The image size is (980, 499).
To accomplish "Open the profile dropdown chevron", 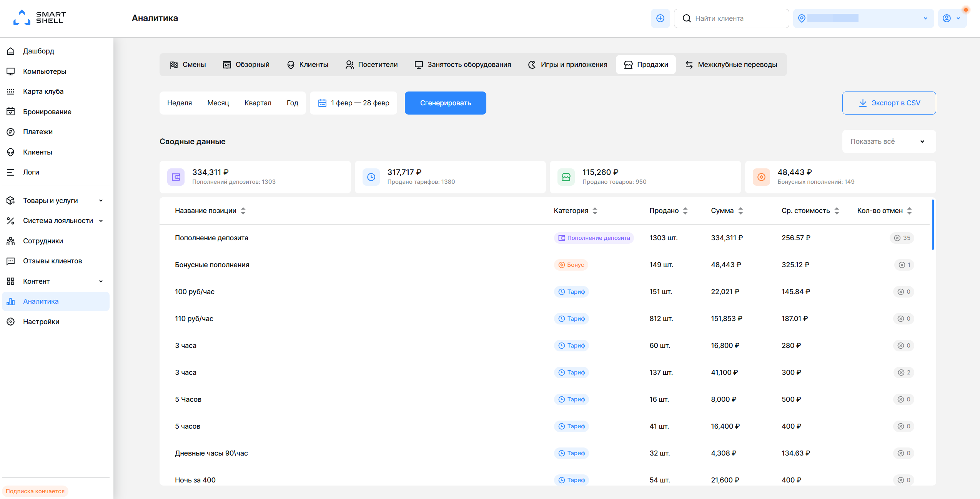I will (958, 18).
